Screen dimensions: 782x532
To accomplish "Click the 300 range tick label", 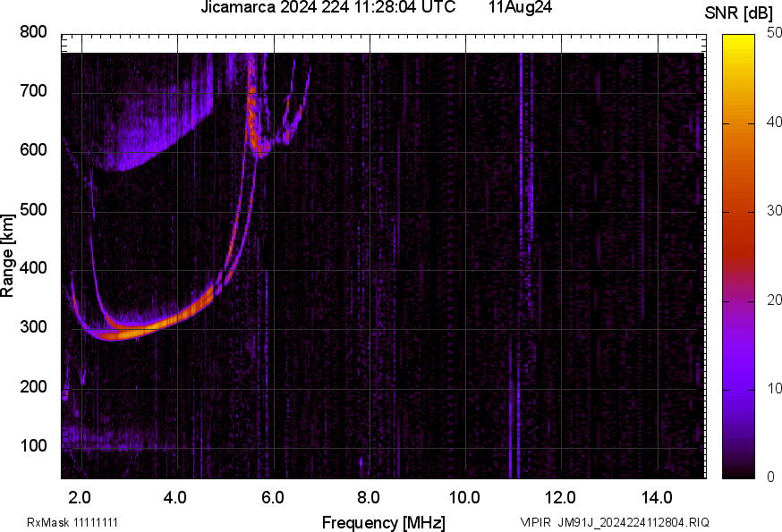I will (34, 327).
